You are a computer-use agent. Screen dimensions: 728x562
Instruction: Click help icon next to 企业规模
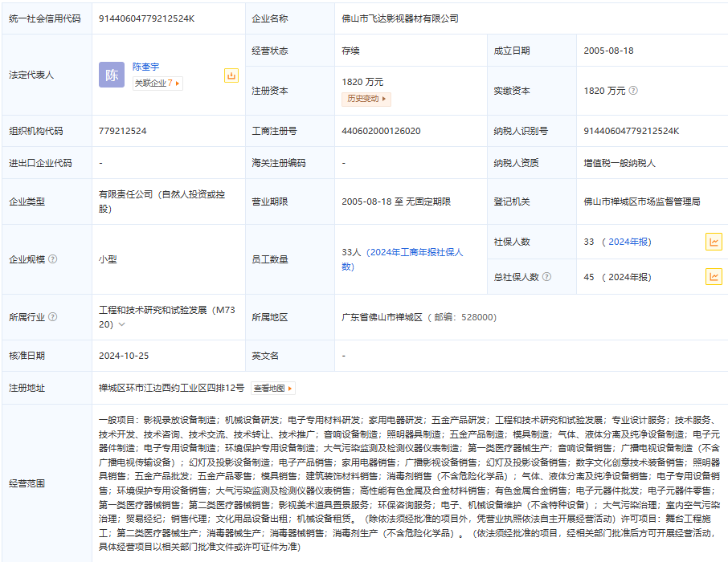53,259
